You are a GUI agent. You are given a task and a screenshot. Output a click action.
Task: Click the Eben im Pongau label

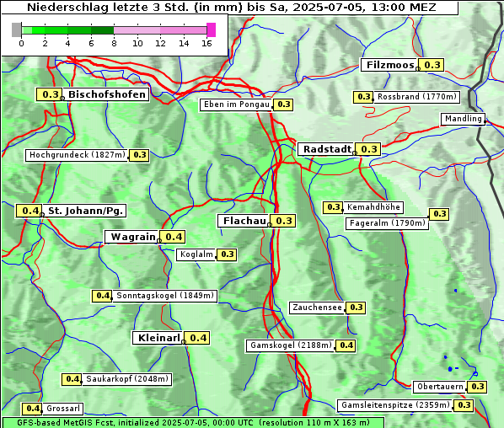click(x=236, y=104)
